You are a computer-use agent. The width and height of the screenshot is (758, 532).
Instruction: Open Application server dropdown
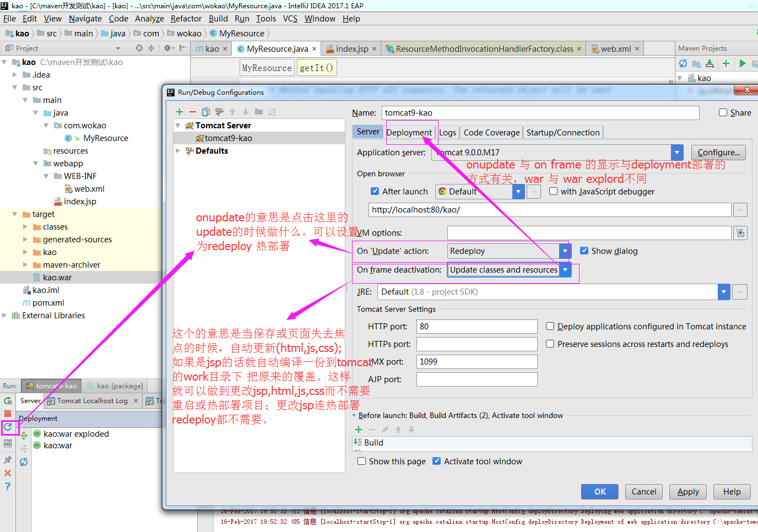pyautogui.click(x=677, y=153)
